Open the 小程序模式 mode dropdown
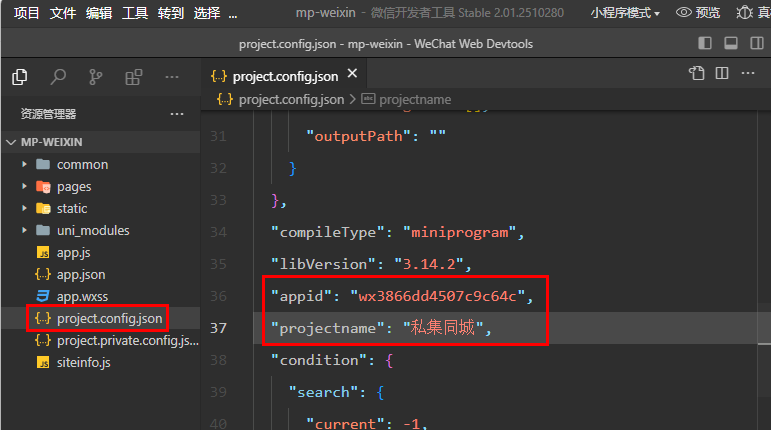The width and height of the screenshot is (771, 430). pos(625,13)
